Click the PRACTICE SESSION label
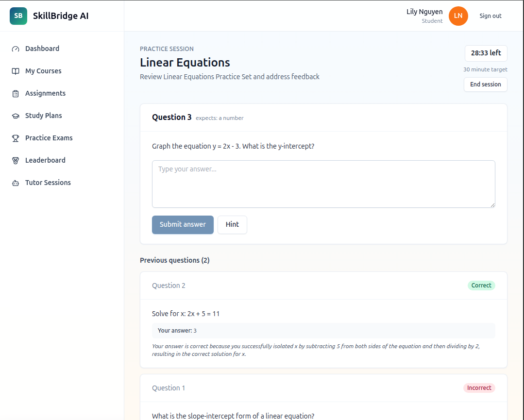This screenshot has width=524, height=420. pos(167,49)
